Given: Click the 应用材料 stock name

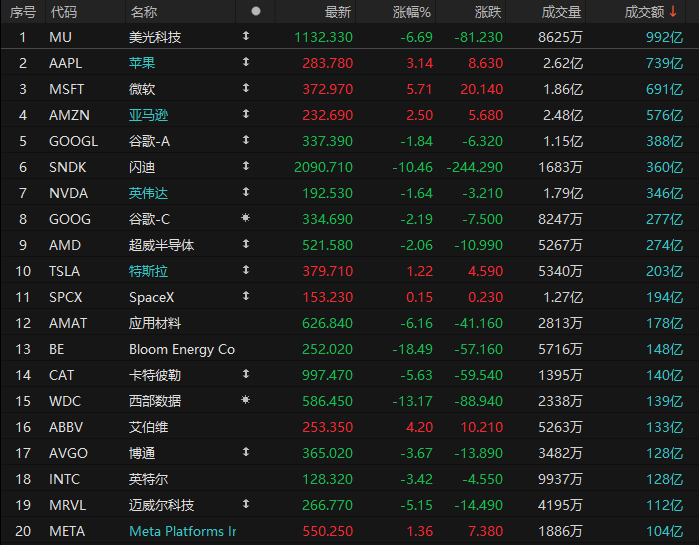Looking at the screenshot, I should click(155, 324).
